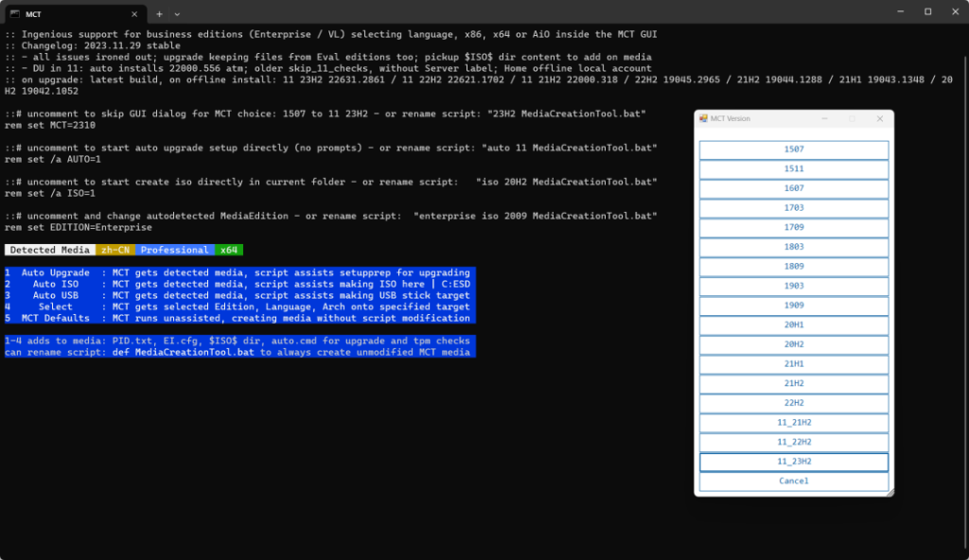The height and width of the screenshot is (560, 969).
Task: Click the terminal icon on MCT tab
Action: click(15, 13)
